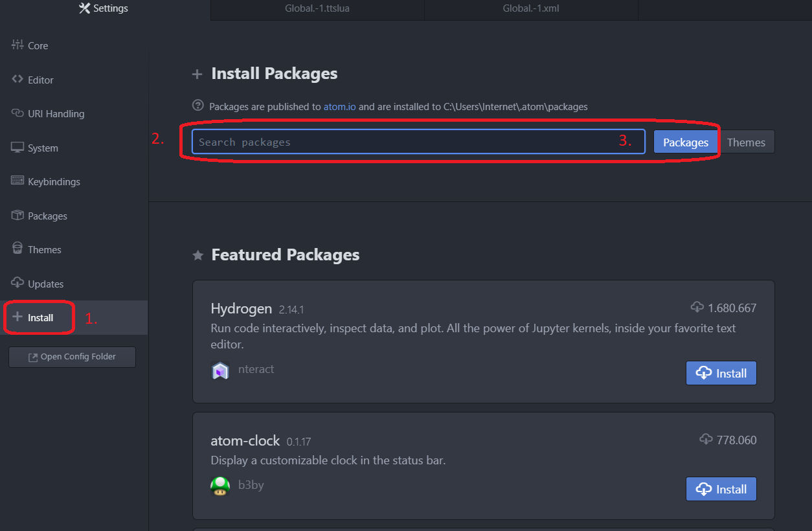Select the Install section in sidebar
Viewport: 812px width, 531px height.
(74, 317)
